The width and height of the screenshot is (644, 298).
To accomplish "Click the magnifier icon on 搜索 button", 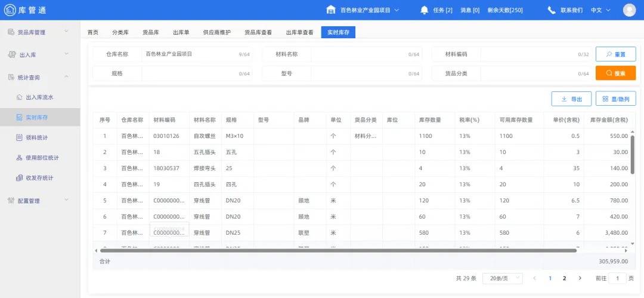I will [609, 73].
